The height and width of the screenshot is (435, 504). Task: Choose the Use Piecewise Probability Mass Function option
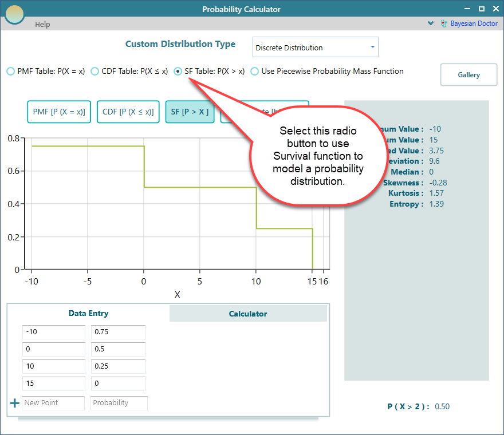coord(255,72)
